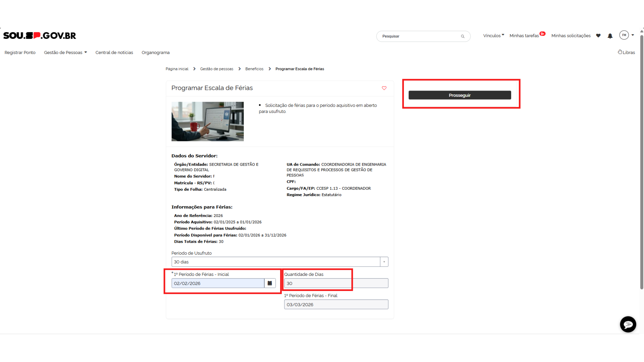Viewport: 644px width, 362px height.
Task: Click the search magnifier icon
Action: [463, 36]
